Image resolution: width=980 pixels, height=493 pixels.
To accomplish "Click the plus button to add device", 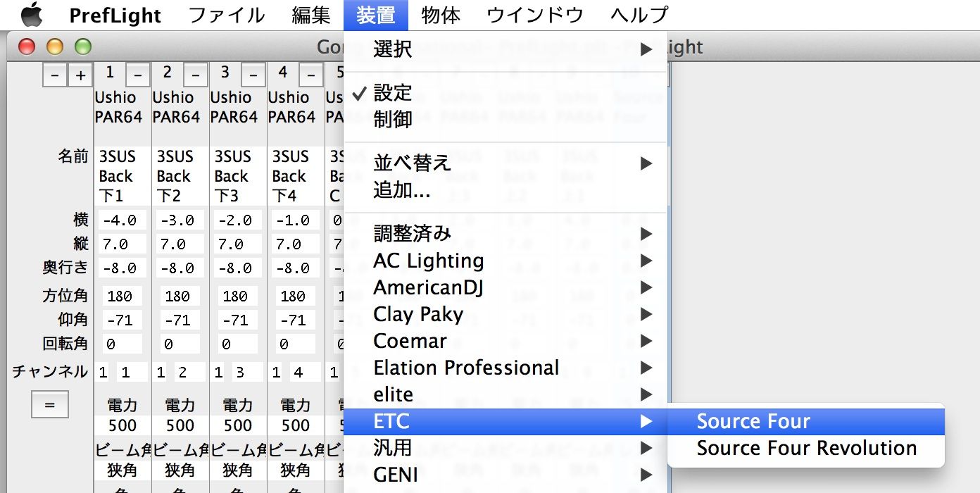I will [x=80, y=75].
